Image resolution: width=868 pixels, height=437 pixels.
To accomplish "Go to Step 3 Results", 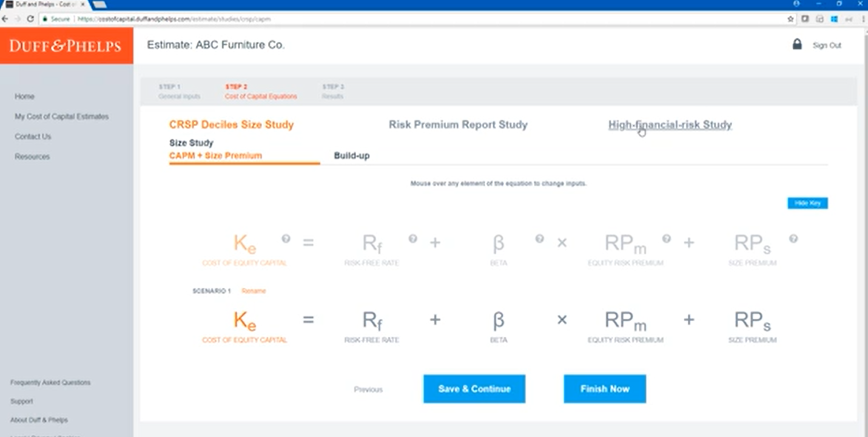I will 333,92.
